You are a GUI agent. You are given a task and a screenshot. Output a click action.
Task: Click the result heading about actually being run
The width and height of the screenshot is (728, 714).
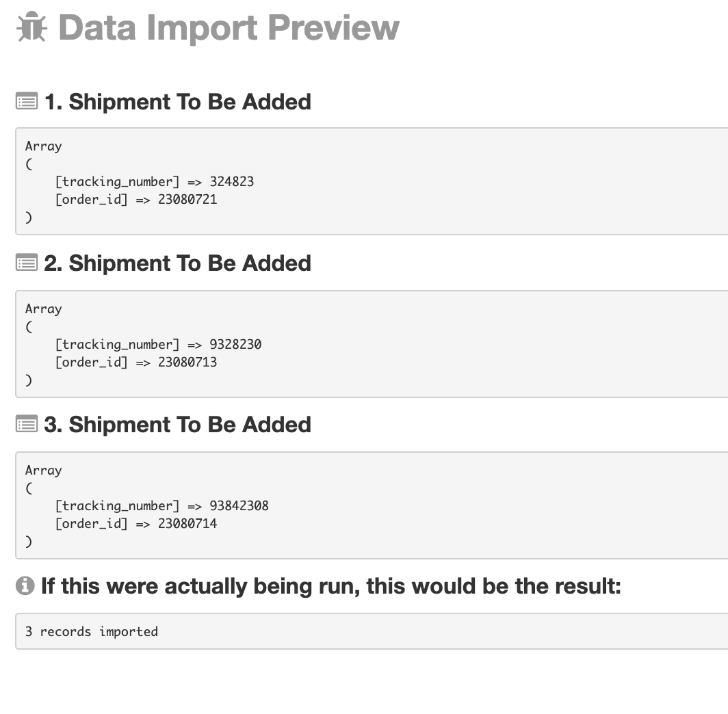click(331, 586)
